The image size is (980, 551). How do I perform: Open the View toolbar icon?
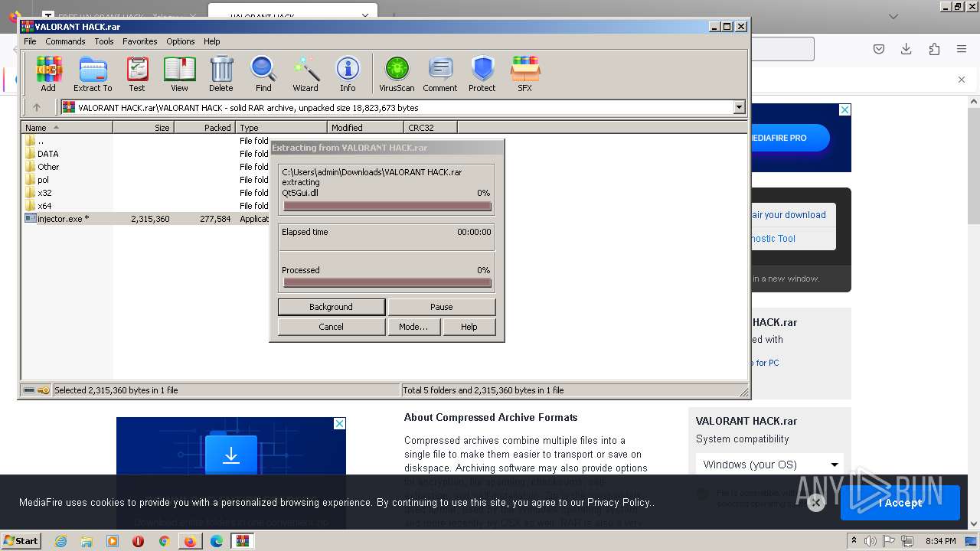pyautogui.click(x=179, y=74)
